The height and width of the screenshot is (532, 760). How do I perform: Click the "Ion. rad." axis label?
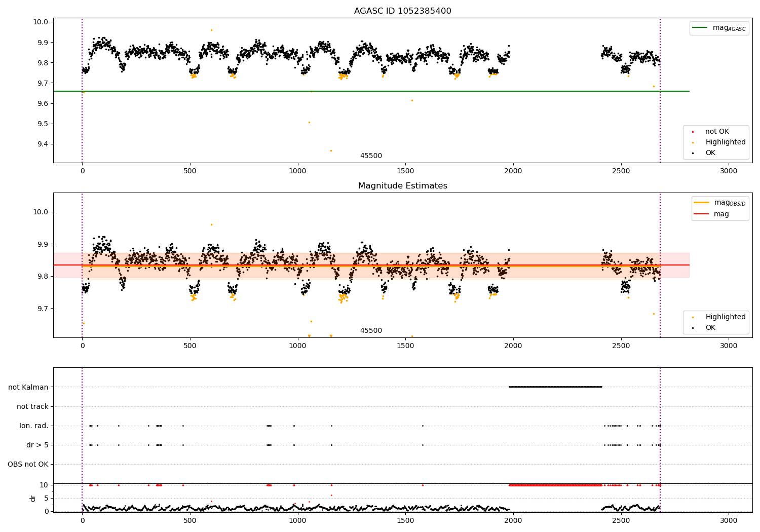click(x=34, y=426)
